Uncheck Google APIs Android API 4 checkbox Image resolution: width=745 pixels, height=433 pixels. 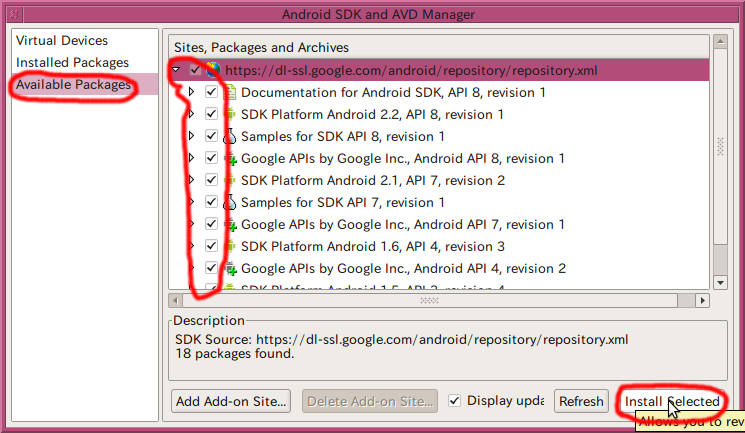point(211,268)
